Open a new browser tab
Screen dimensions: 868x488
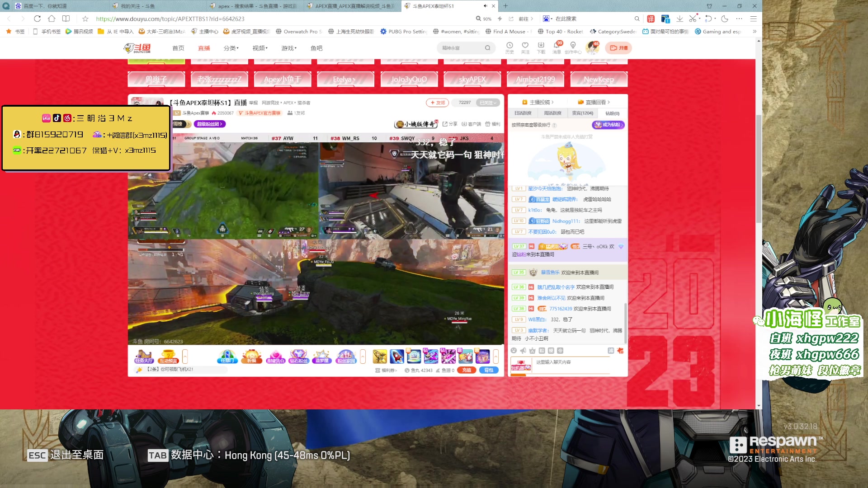point(505,6)
